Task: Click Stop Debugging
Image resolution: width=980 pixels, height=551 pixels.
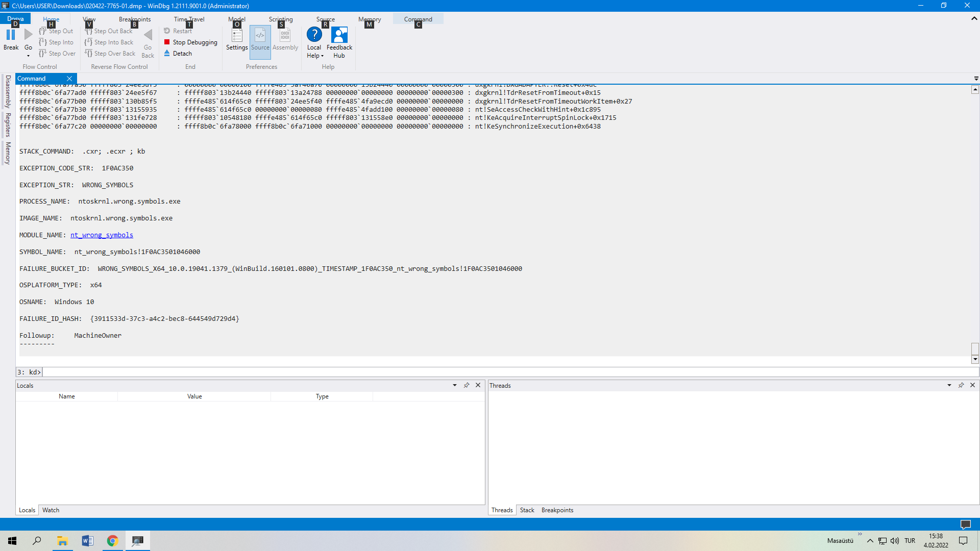Action: coord(190,42)
